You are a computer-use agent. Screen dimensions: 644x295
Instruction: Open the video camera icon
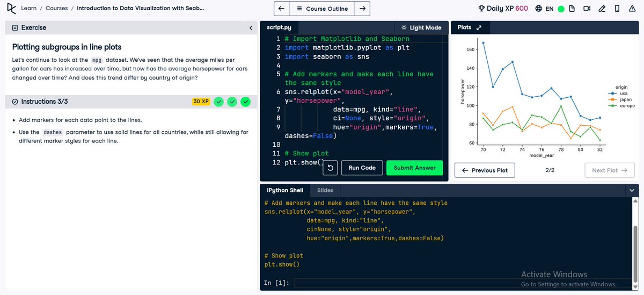coord(587,9)
